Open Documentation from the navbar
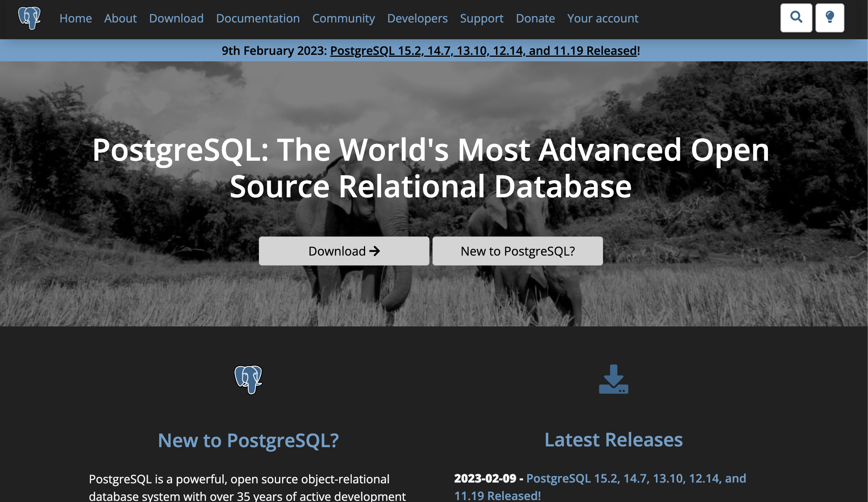This screenshot has height=502, width=868. click(258, 18)
